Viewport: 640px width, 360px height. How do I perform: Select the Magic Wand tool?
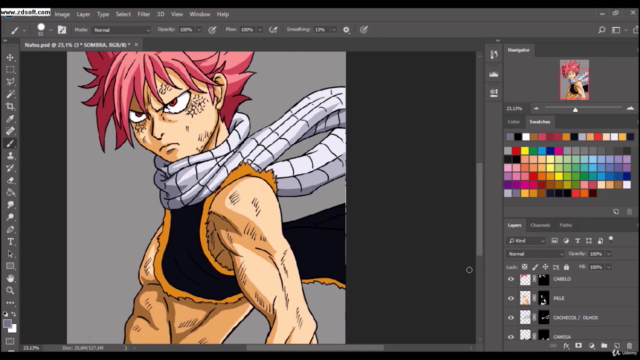coord(10,94)
